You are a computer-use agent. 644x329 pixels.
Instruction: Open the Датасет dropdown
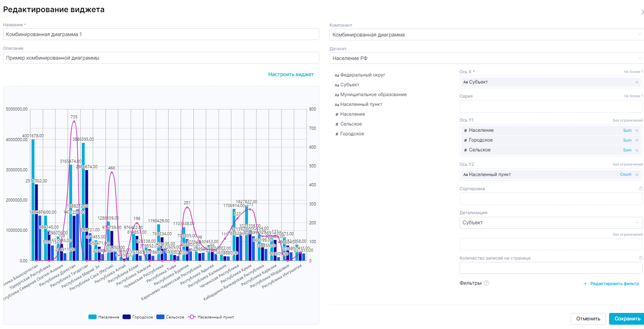coord(486,58)
